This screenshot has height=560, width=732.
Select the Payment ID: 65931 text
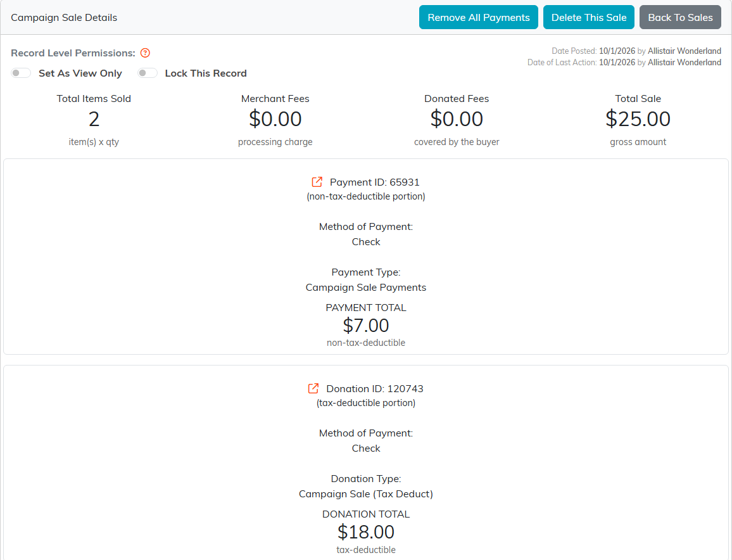(374, 182)
